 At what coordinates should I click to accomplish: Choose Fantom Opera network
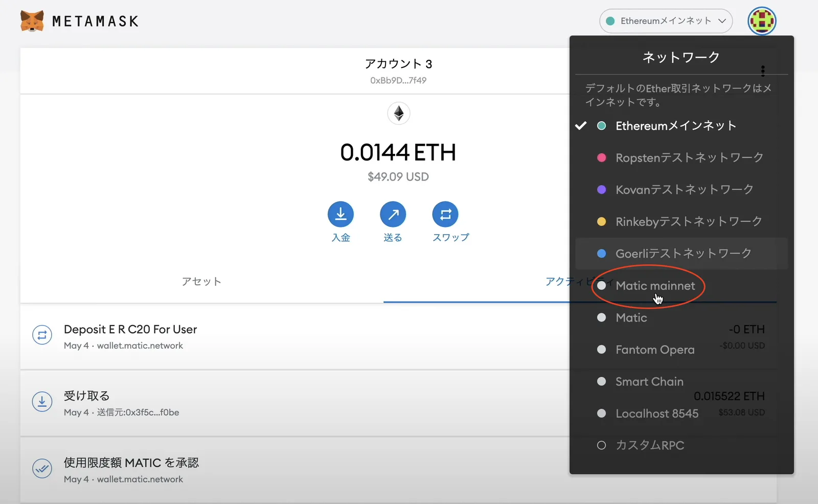click(681, 350)
